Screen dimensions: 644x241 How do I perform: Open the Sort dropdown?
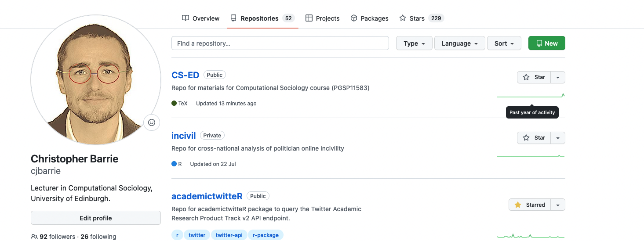point(504,43)
